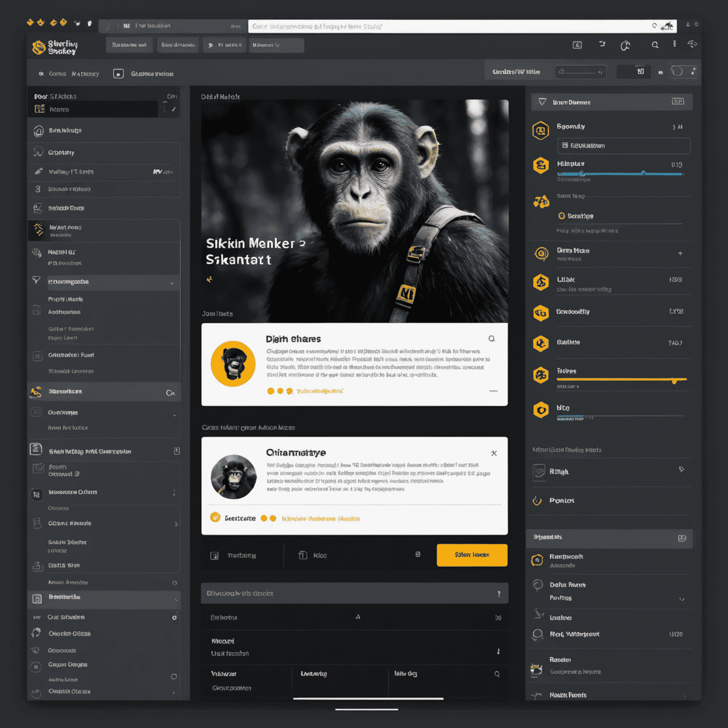The height and width of the screenshot is (728, 728).
Task: Click the yellow hexagon icon beside Nco
Action: (x=541, y=409)
